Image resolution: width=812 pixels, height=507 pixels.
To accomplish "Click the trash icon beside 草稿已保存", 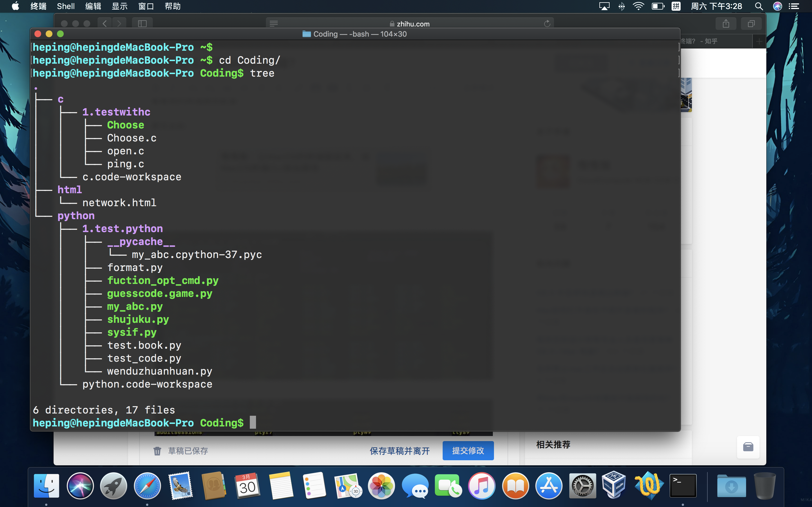I will point(157,451).
